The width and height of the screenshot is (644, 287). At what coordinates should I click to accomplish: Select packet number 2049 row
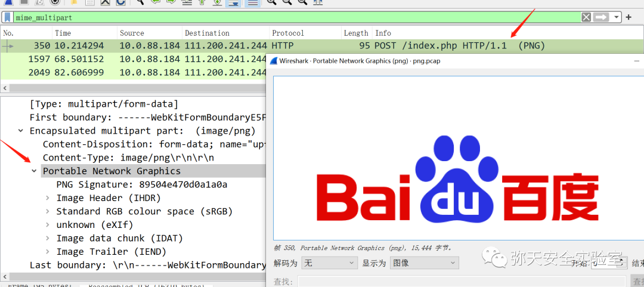[x=133, y=73]
